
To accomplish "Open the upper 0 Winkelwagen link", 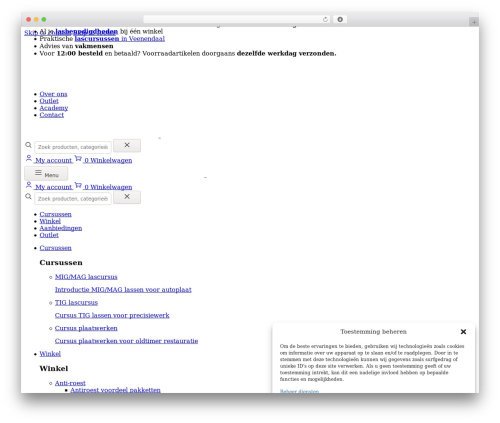I will point(108,160).
